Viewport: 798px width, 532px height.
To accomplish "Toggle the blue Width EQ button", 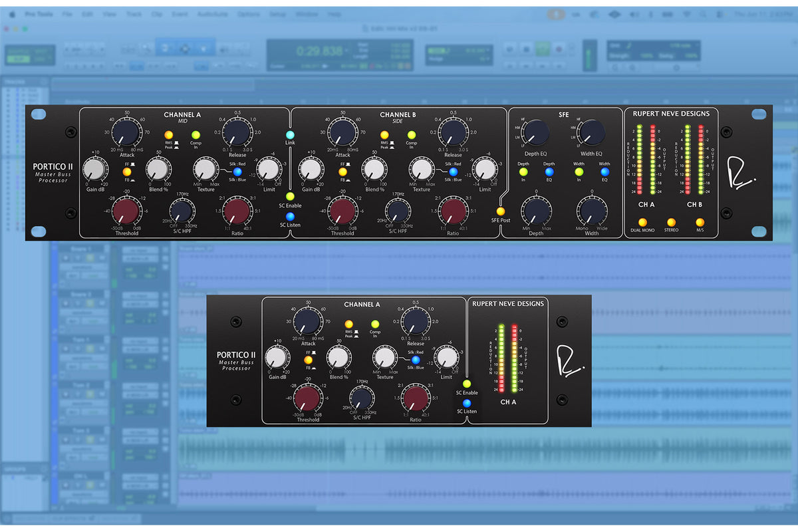I will click(x=604, y=172).
